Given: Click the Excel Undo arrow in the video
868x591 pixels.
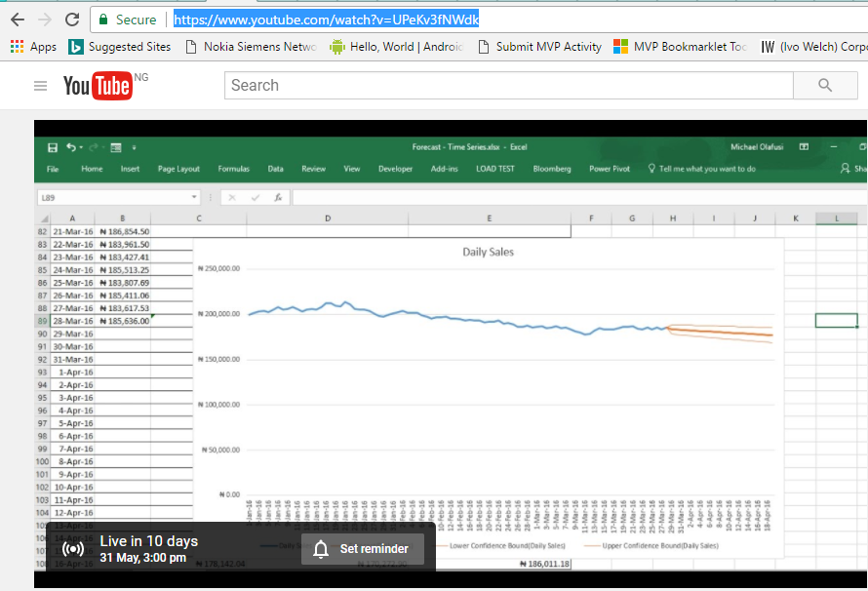Looking at the screenshot, I should [x=71, y=147].
